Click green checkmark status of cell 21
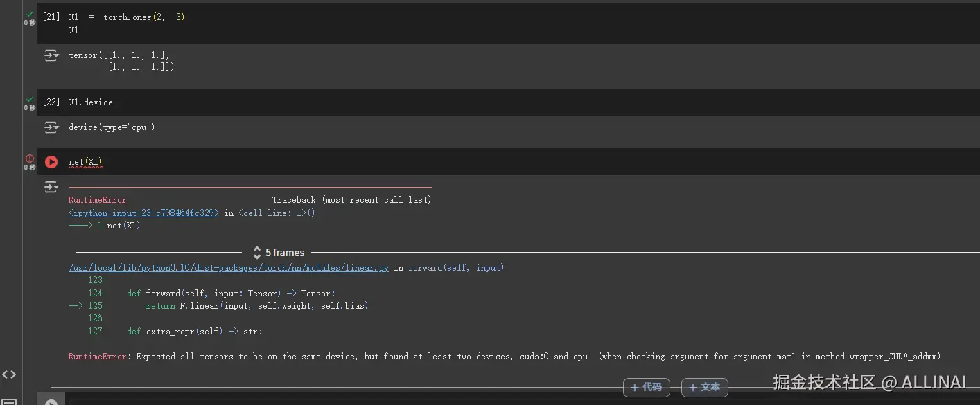Screen dimensions: 980x405 30,14
